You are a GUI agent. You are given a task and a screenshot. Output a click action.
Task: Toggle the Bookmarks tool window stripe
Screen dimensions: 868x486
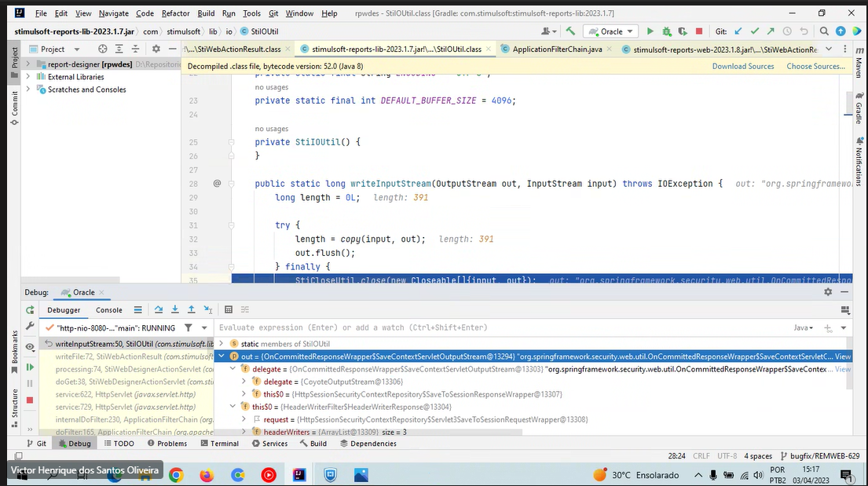pos(14,352)
